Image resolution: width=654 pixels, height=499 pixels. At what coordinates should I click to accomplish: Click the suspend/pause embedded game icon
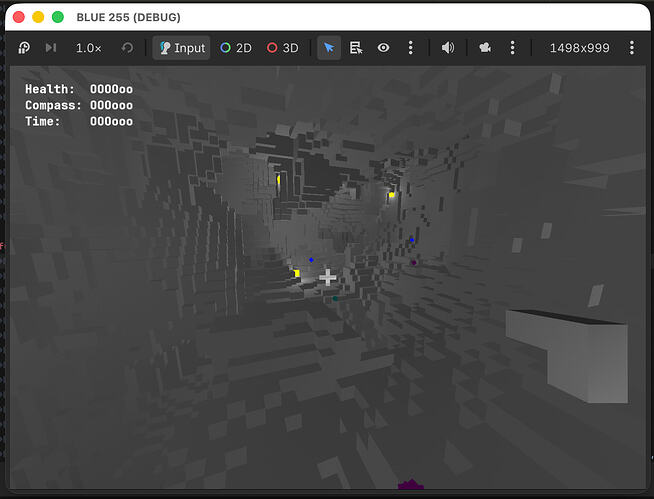click(x=24, y=48)
